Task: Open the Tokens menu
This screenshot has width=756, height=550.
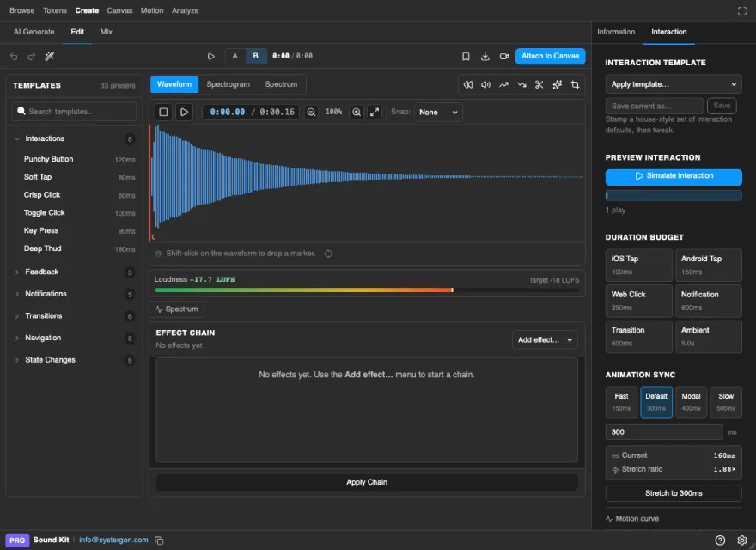Action: tap(55, 10)
